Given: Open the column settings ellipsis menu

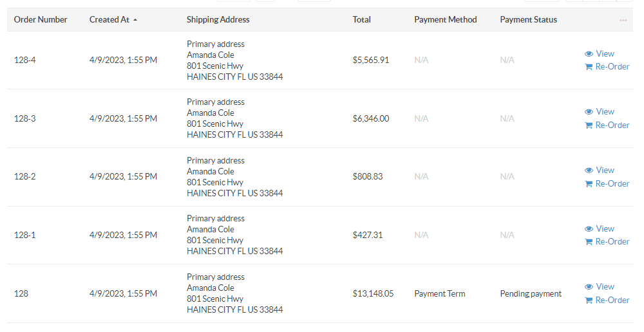Looking at the screenshot, I should click(623, 20).
